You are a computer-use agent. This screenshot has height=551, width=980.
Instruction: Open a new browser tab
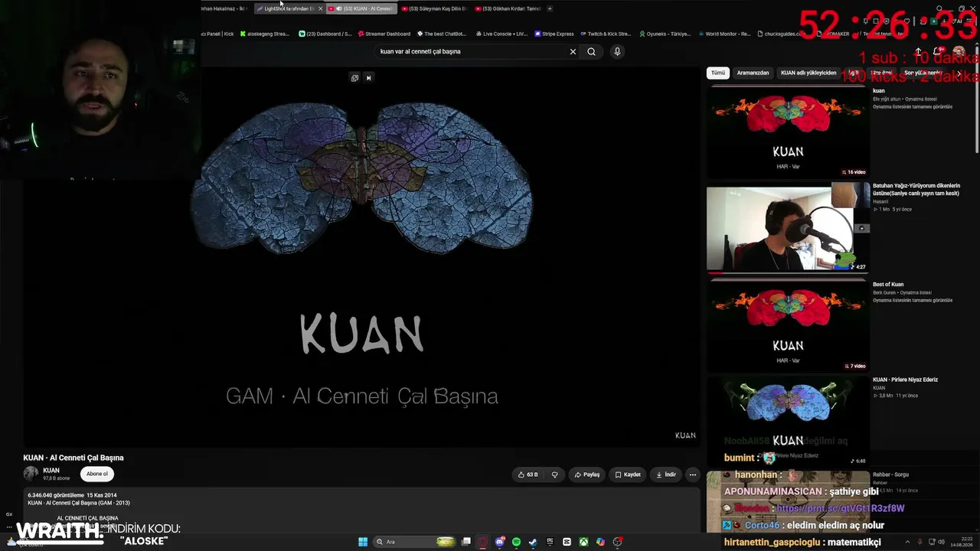pyautogui.click(x=550, y=8)
